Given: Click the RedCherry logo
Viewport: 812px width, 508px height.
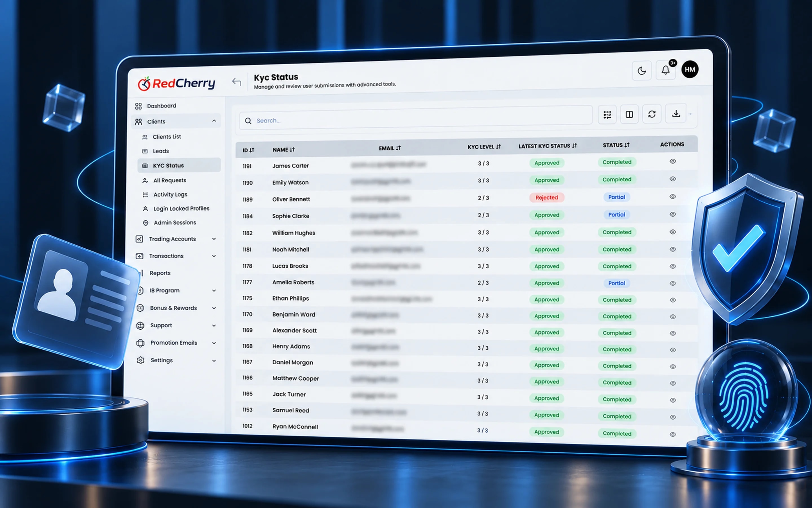Looking at the screenshot, I should (x=176, y=83).
